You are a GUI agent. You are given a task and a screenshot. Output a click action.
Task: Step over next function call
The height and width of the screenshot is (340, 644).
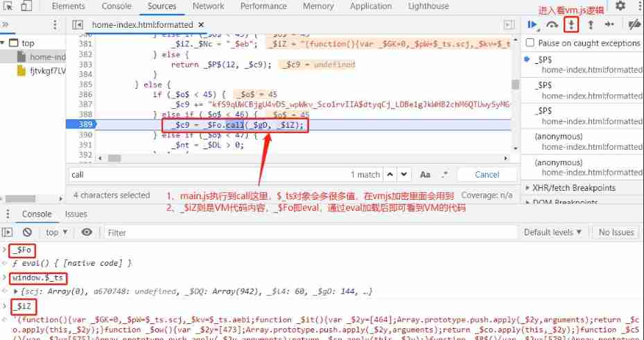pyautogui.click(x=552, y=25)
